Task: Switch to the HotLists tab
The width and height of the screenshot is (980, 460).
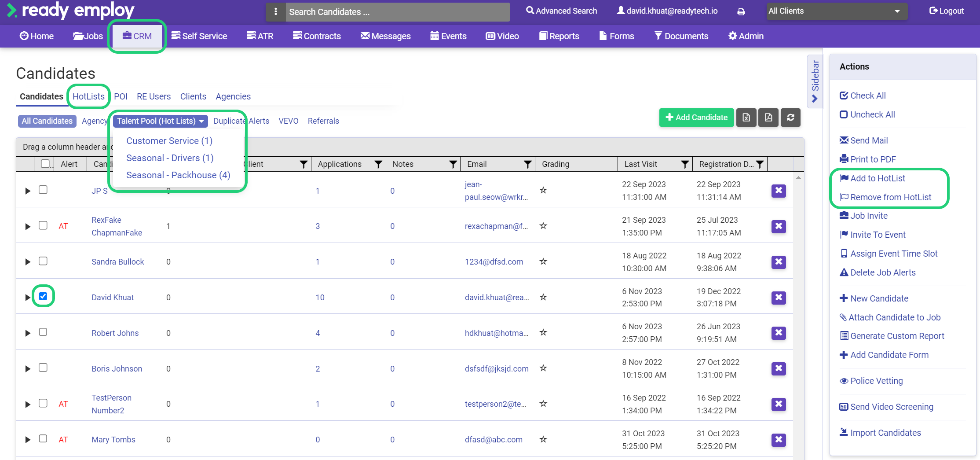Action: click(x=88, y=96)
